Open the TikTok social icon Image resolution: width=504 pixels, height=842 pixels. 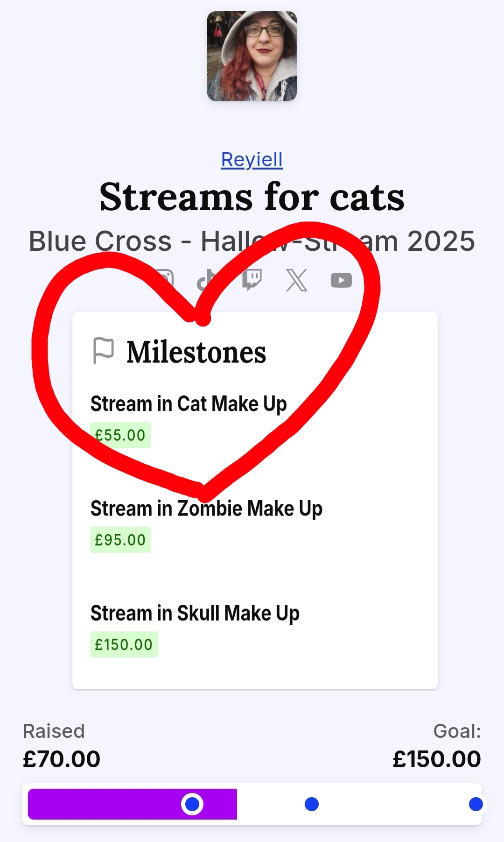point(207,280)
